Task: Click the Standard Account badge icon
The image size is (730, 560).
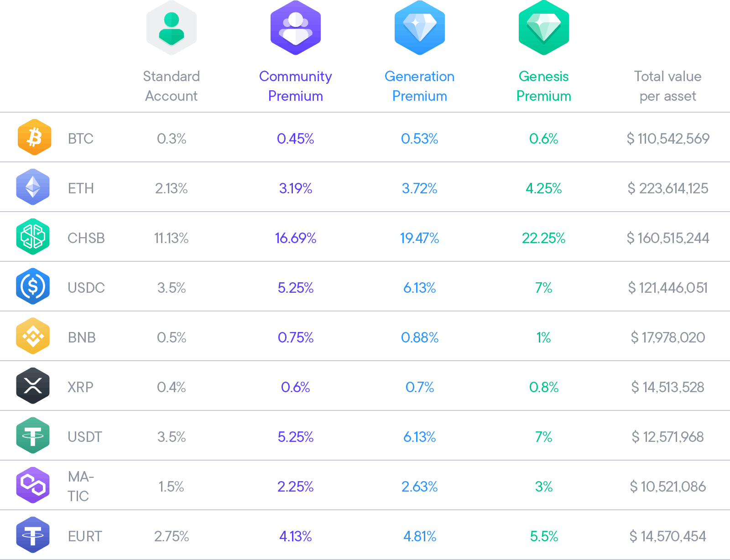Action: [x=172, y=28]
